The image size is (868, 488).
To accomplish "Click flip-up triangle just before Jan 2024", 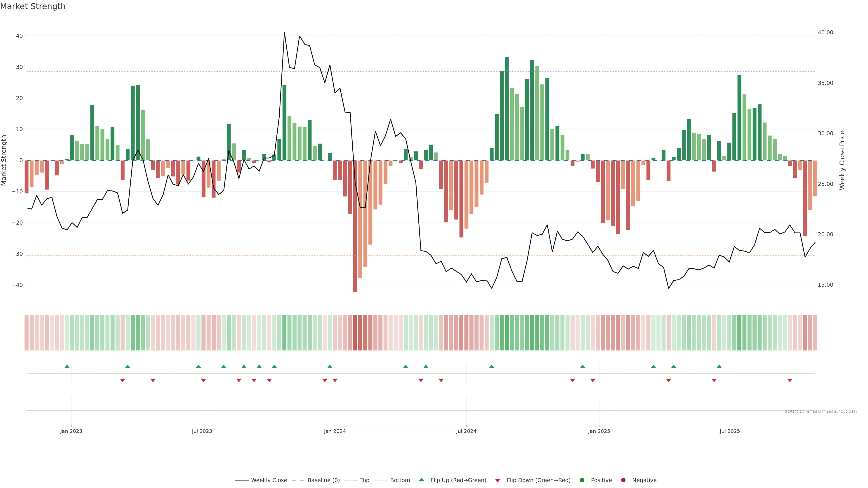I will click(x=330, y=366).
